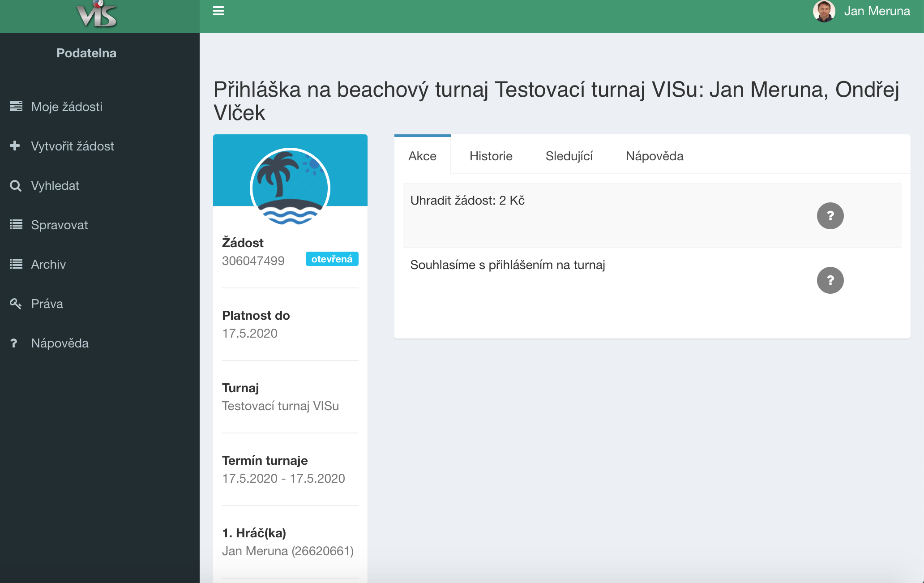
Task: Click the Archiv list icon
Action: [x=16, y=264]
